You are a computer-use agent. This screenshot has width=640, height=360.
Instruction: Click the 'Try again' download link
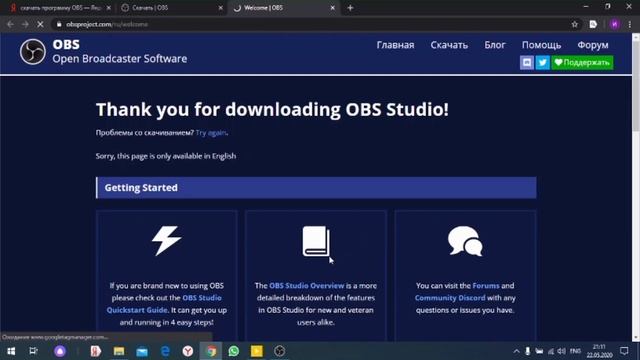click(x=211, y=133)
